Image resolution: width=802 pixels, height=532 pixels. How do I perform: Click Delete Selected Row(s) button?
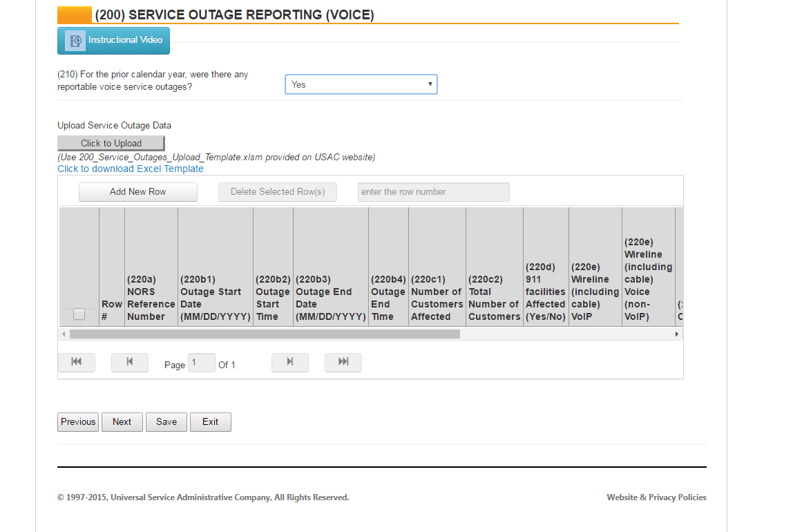pyautogui.click(x=278, y=192)
